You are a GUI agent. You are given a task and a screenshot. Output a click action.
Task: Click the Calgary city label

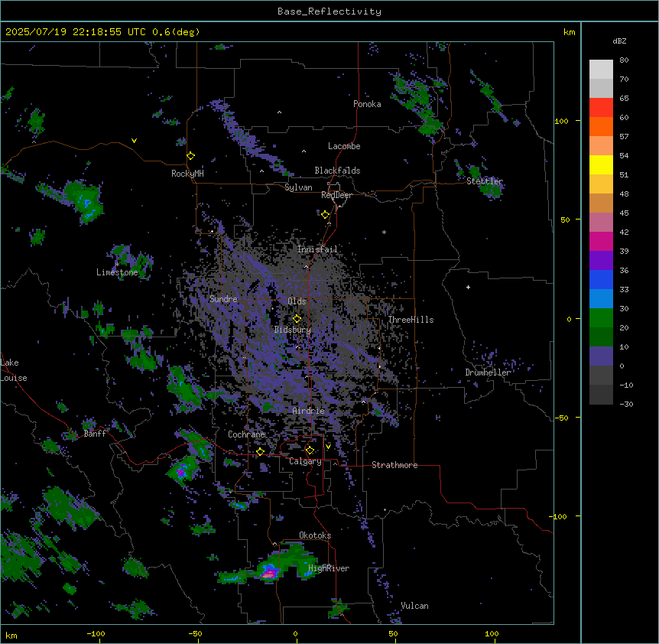305,461
